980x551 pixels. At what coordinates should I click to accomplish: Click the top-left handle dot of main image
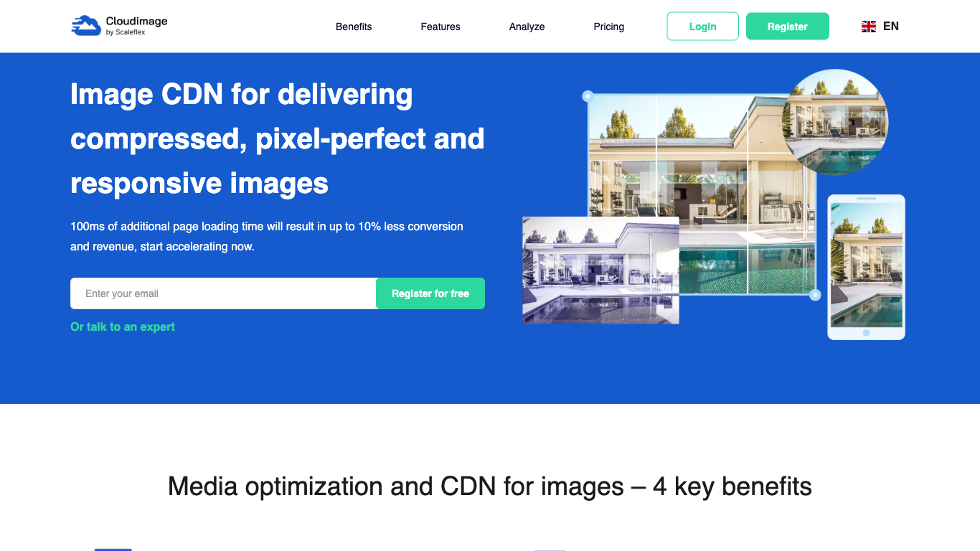tap(588, 95)
